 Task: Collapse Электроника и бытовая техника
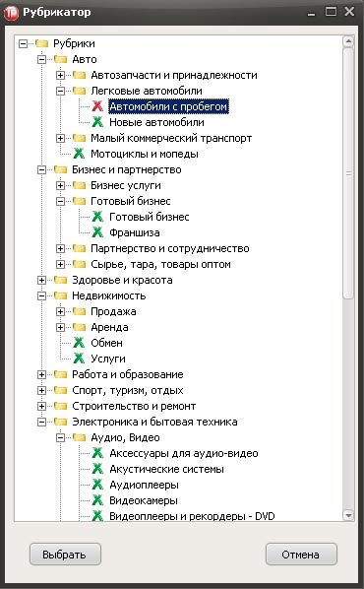(42, 423)
